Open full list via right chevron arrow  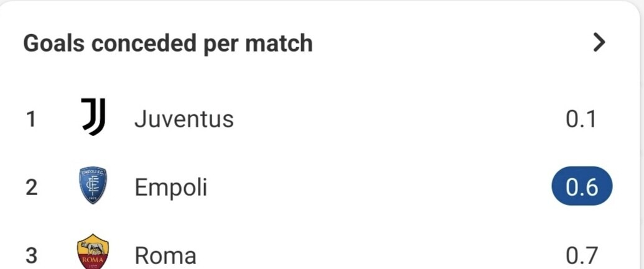[x=599, y=43]
